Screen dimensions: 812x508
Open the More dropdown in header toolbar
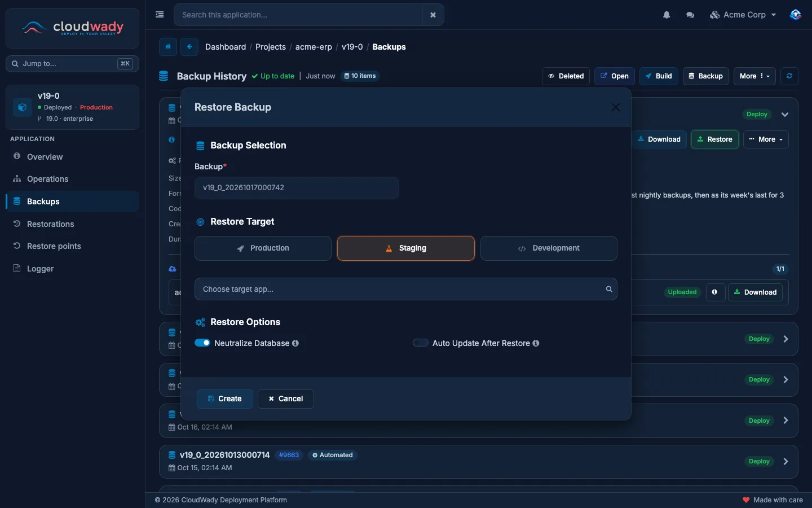coord(754,76)
